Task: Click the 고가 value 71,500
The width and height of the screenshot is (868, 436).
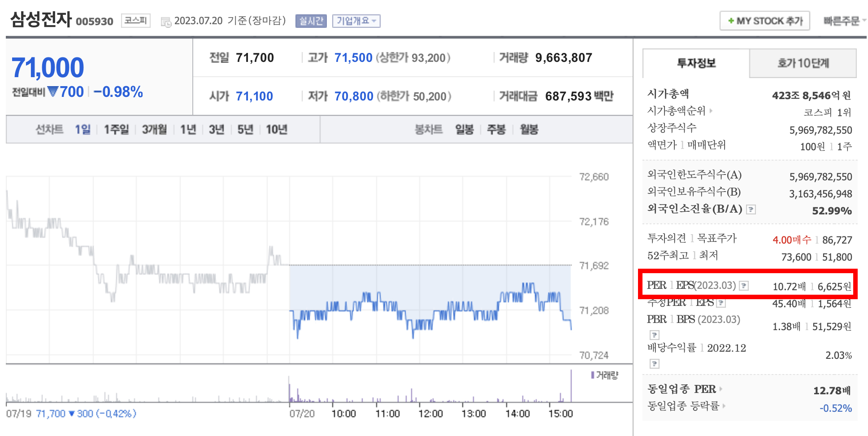Action: point(353,58)
